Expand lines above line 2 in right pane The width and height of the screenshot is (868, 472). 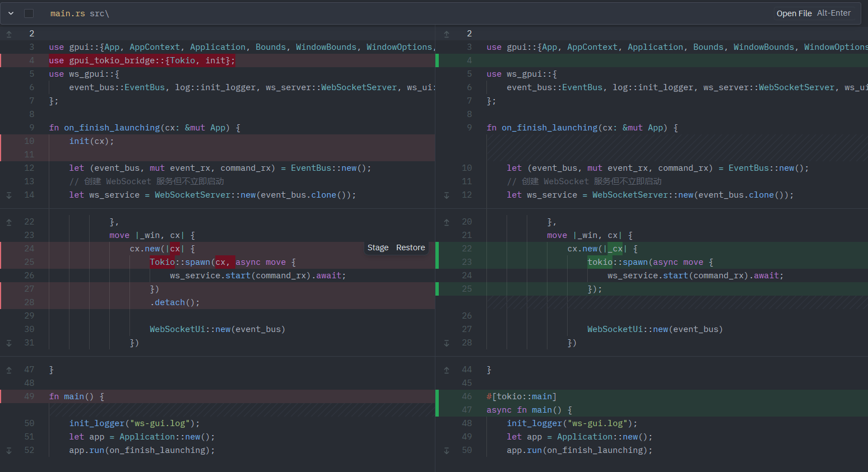pyautogui.click(x=447, y=34)
